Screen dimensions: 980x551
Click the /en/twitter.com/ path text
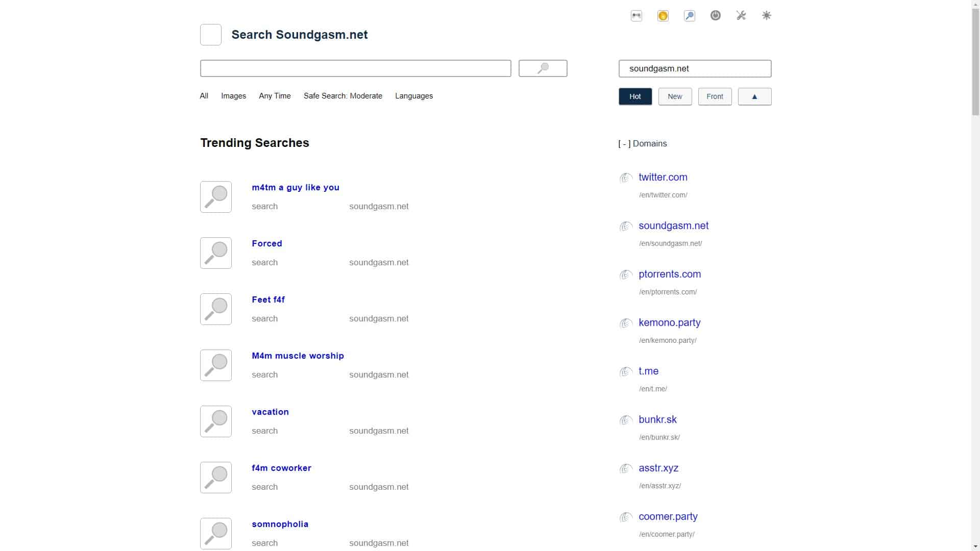click(x=663, y=195)
